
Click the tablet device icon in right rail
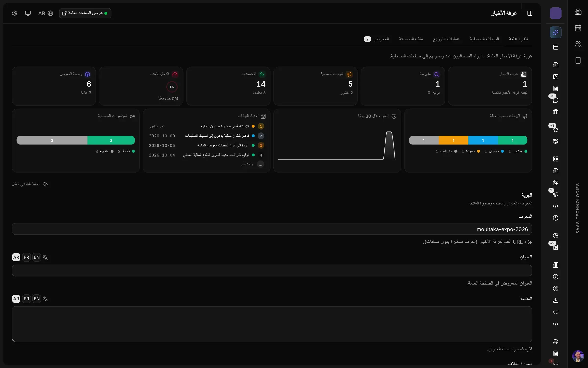[x=578, y=60]
